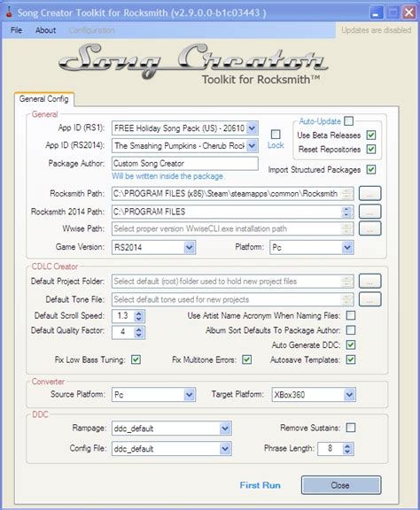Toggle Import Structured Packages checkbox

pyautogui.click(x=371, y=169)
